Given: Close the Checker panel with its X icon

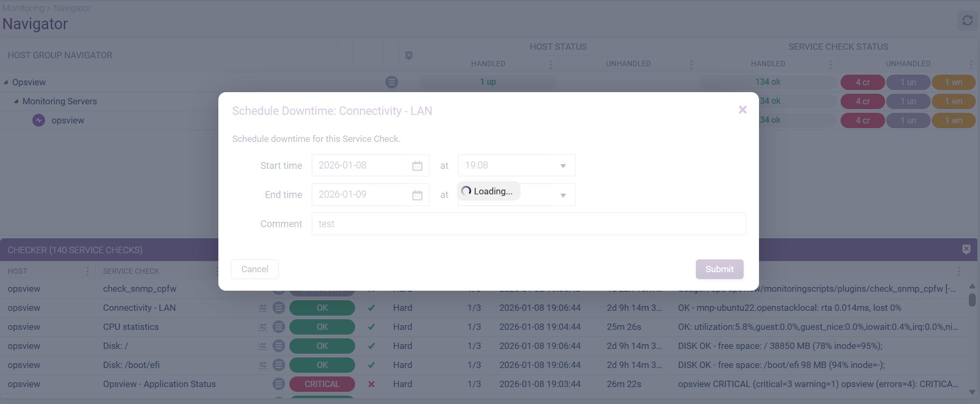Looking at the screenshot, I should point(966,249).
